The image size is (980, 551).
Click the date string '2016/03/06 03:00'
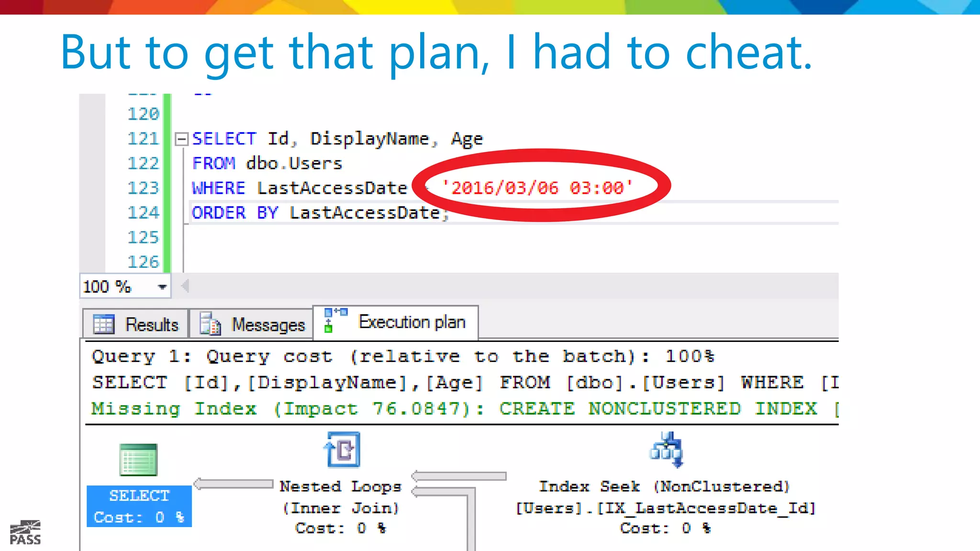[537, 187]
